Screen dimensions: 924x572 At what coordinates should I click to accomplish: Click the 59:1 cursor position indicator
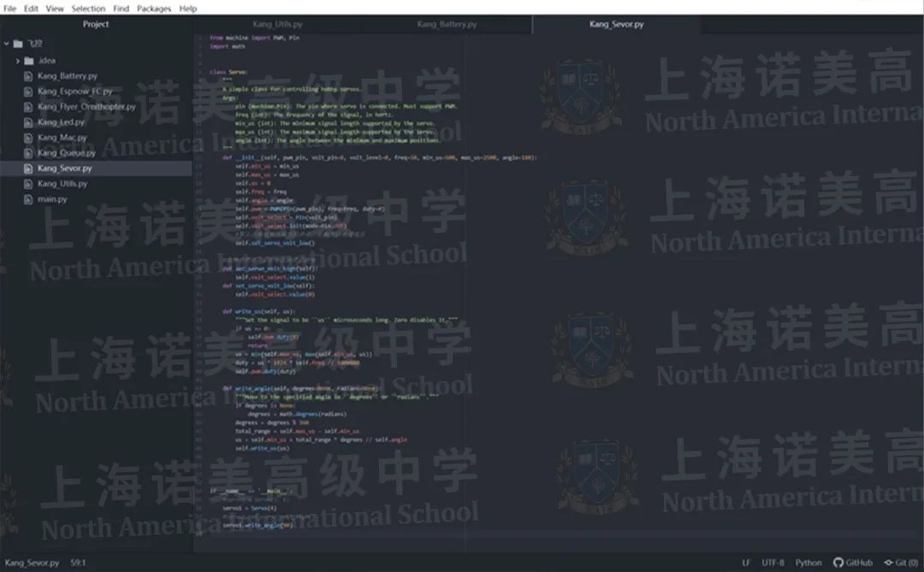click(x=79, y=563)
